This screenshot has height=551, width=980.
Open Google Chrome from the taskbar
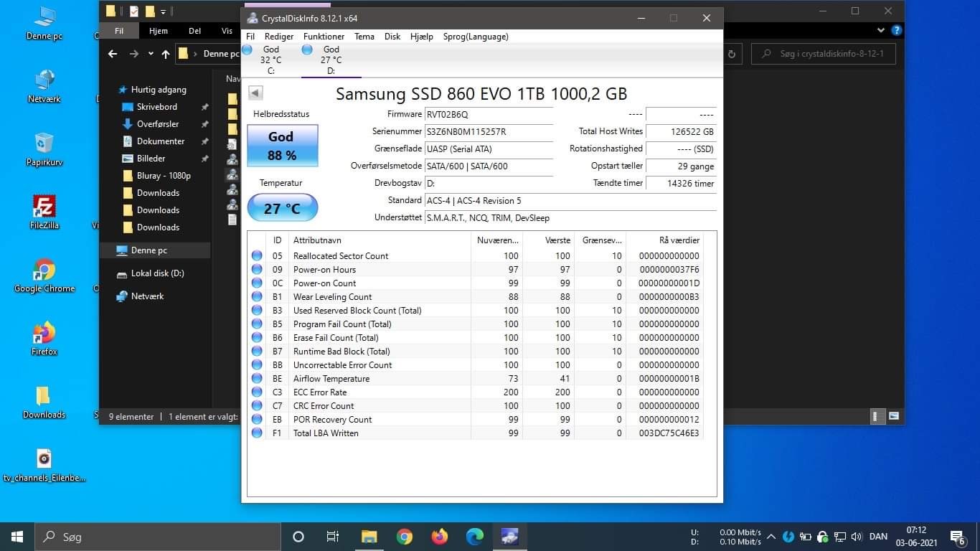[405, 537]
